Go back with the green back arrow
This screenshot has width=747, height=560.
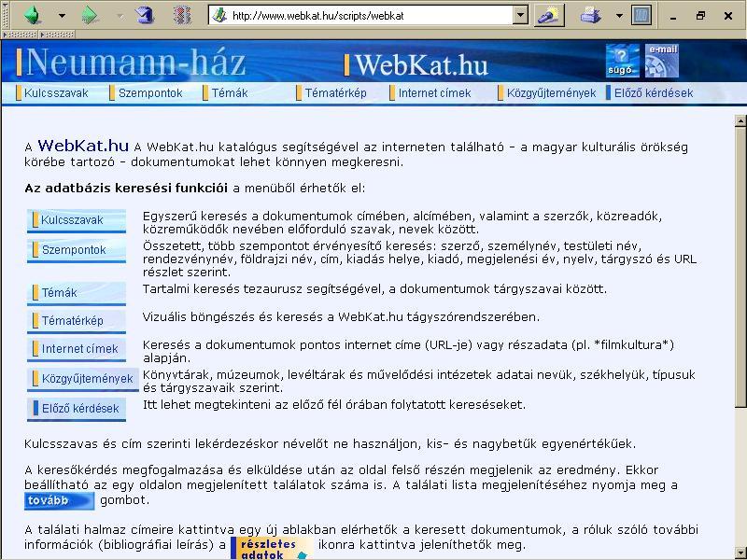coord(33,16)
